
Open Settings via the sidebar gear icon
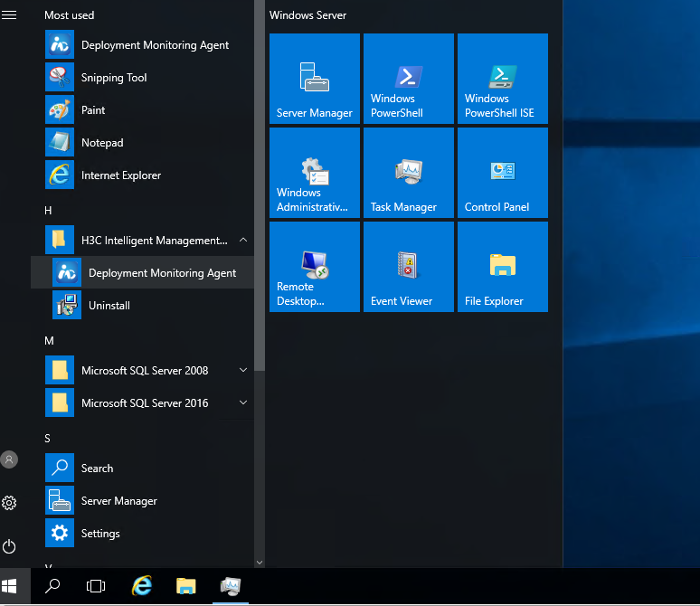9,503
